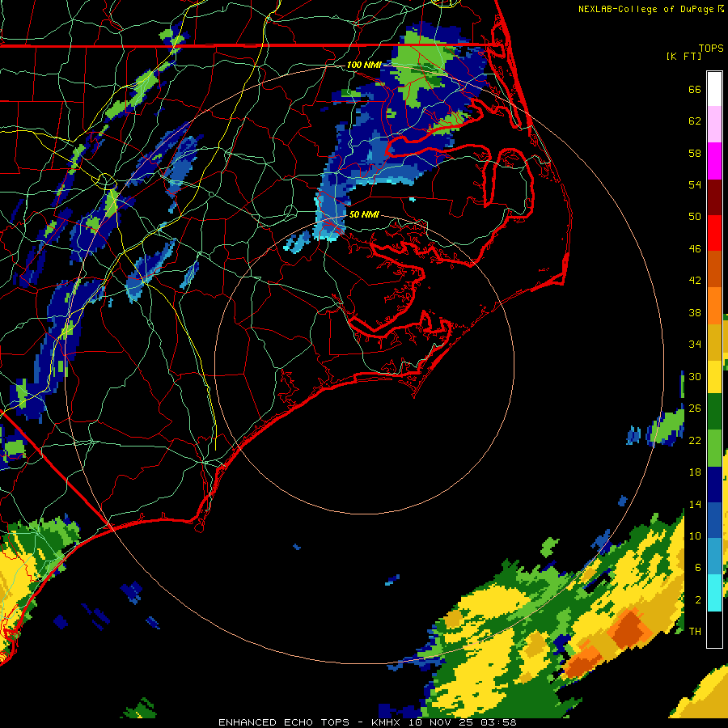
Task: Click the 42 scale value
Action: pyautogui.click(x=695, y=280)
